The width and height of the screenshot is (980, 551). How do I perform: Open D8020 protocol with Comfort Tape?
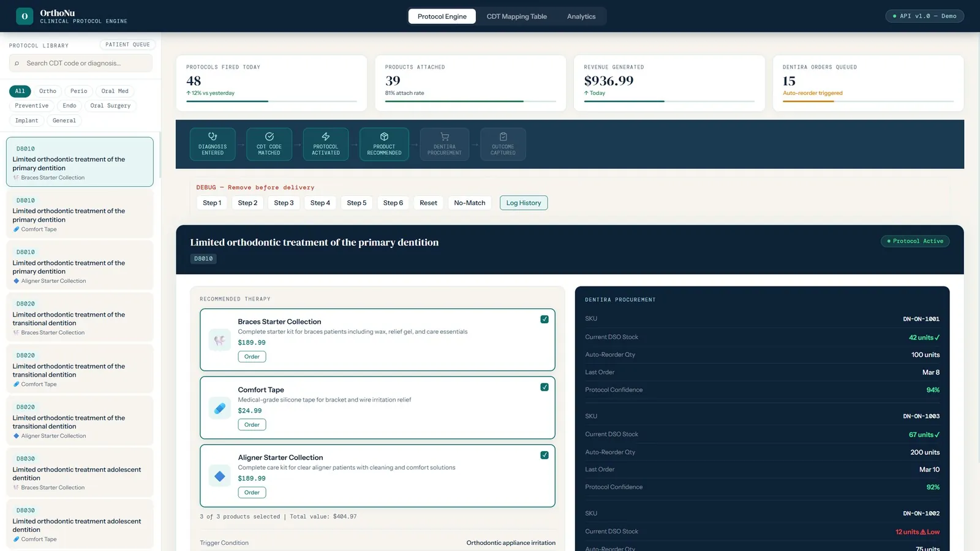pos(80,369)
